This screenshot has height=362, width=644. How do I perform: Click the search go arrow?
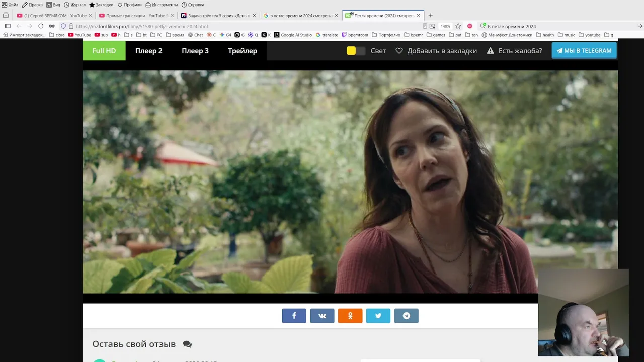[x=640, y=26]
